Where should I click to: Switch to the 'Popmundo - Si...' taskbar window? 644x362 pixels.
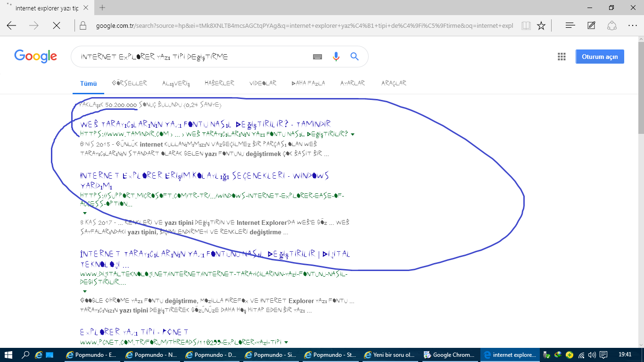(271, 354)
